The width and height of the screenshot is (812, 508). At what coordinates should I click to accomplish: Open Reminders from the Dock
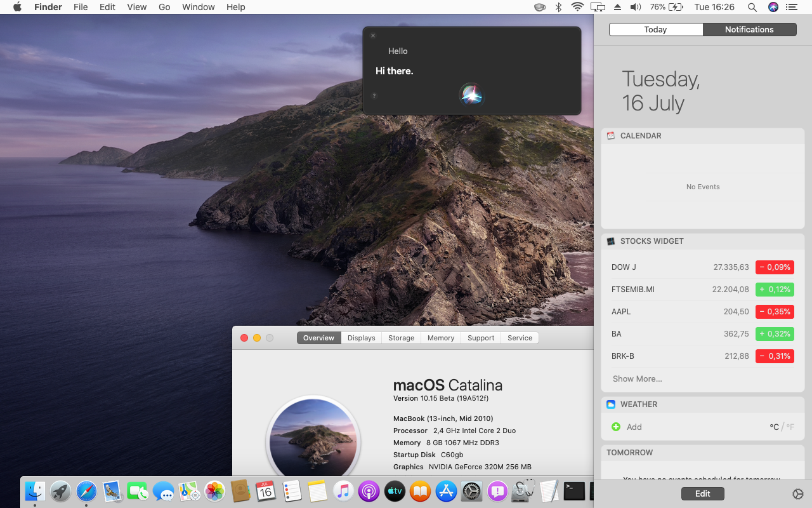292,491
